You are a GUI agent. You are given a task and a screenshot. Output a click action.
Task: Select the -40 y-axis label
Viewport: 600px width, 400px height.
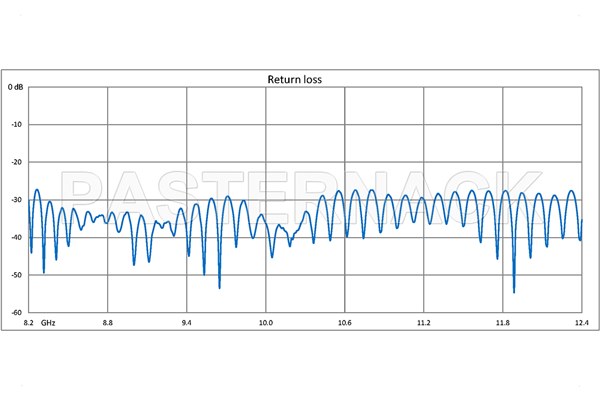(x=17, y=237)
